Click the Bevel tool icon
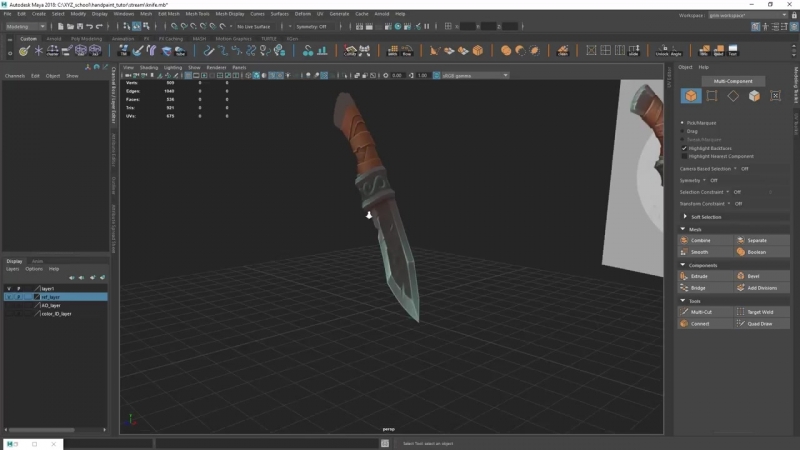 [741, 276]
